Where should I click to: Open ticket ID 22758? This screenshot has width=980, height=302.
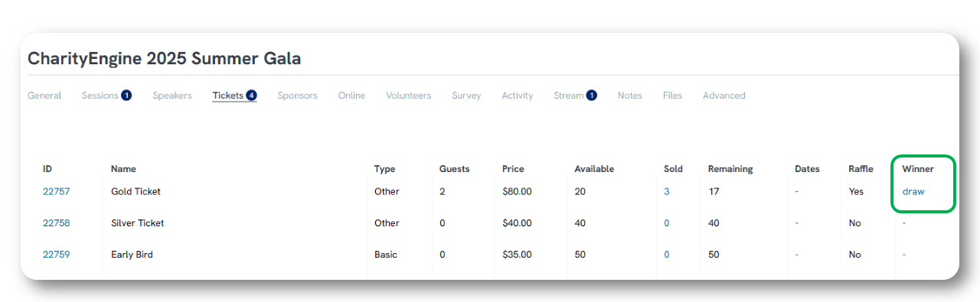coord(56,223)
